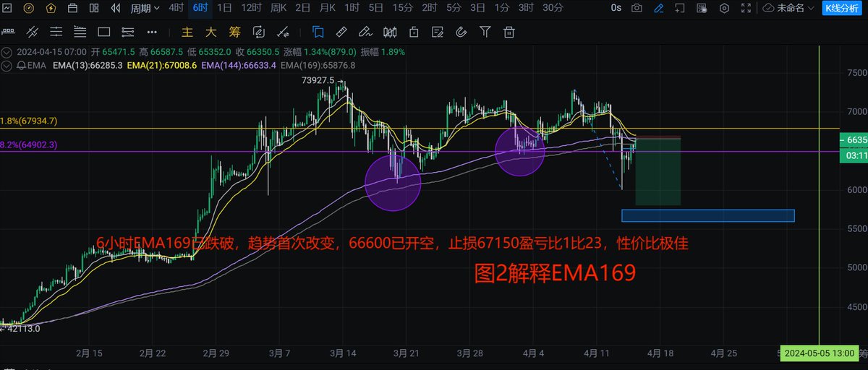This screenshot has height=370, width=868.
Task: Enter fullscreen with expand-corners icon
Action: point(745,9)
